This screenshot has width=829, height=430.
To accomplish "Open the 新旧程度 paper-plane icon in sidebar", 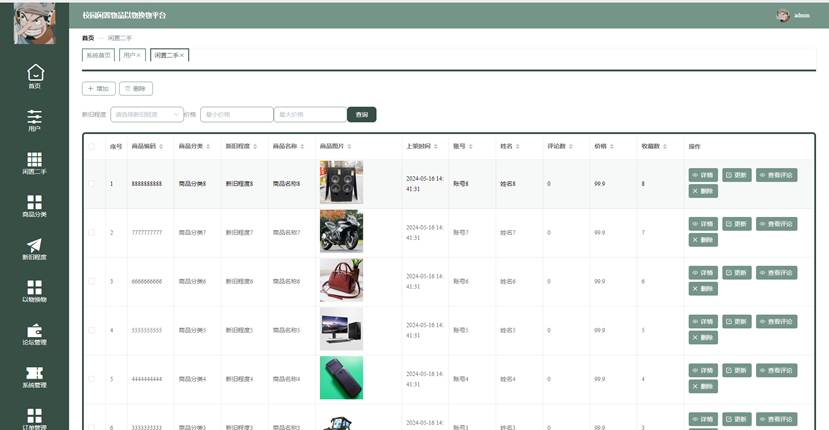I will pyautogui.click(x=34, y=245).
